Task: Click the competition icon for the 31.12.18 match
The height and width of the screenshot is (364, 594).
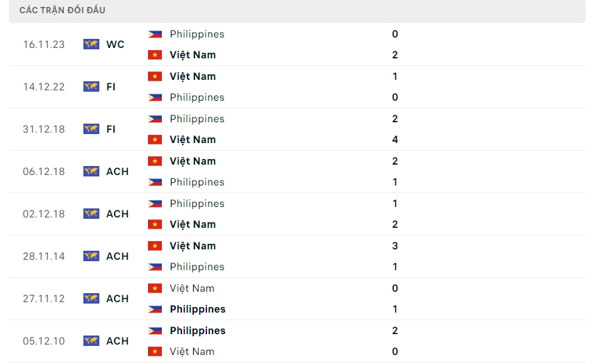Action: pyautogui.click(x=91, y=129)
